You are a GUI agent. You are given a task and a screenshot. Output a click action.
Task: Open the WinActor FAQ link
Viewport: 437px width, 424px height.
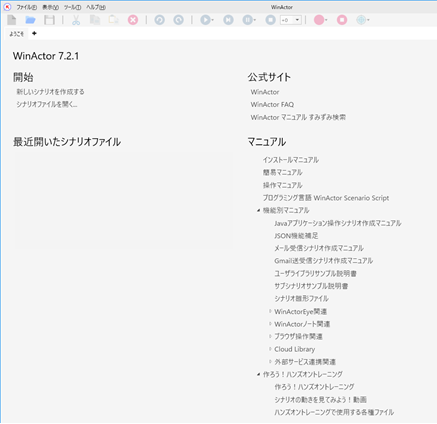point(272,104)
